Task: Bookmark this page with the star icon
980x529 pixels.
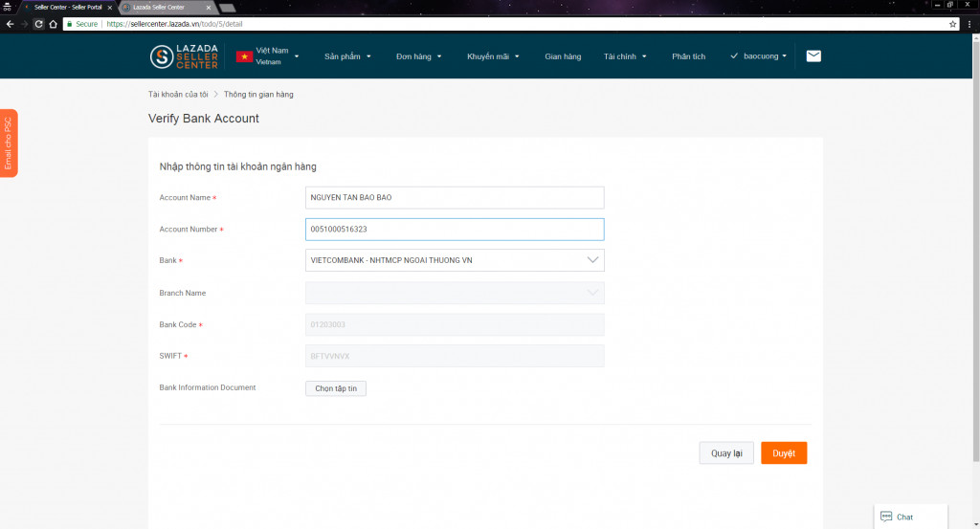Action: pos(952,24)
